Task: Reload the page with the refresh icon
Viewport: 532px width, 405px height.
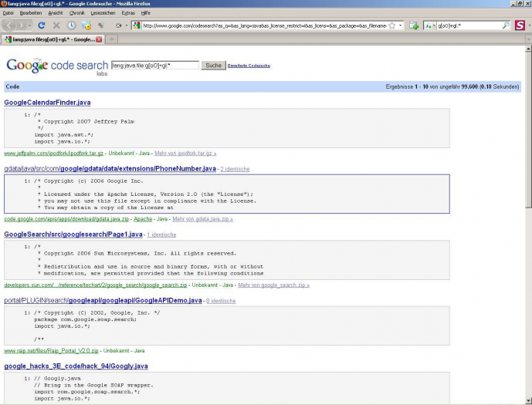Action: [42, 25]
